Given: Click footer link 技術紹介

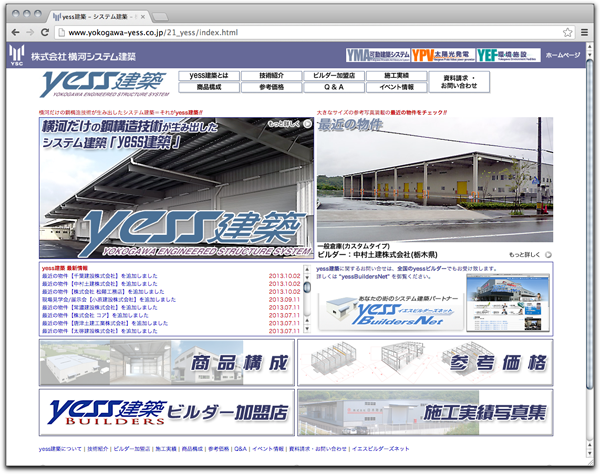Looking at the screenshot, I should pos(98,449).
